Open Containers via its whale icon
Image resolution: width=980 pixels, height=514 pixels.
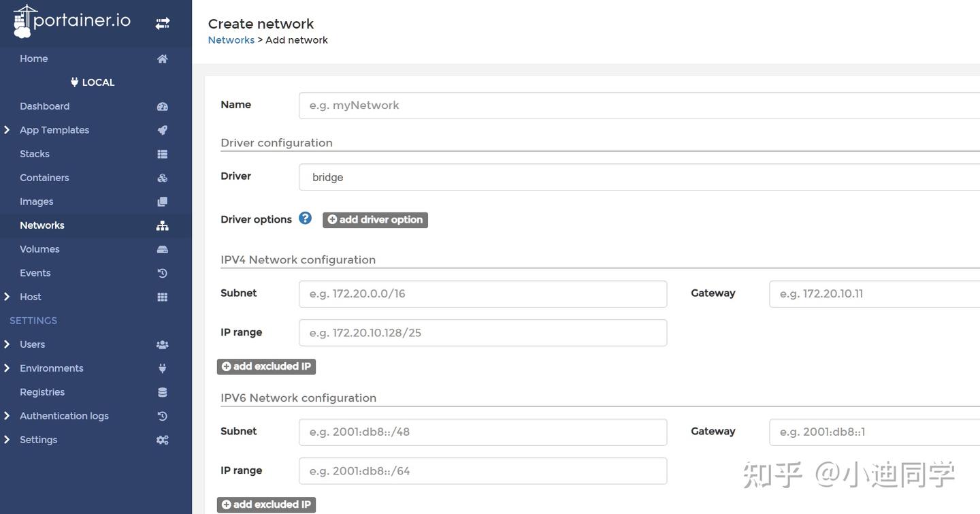coord(162,177)
